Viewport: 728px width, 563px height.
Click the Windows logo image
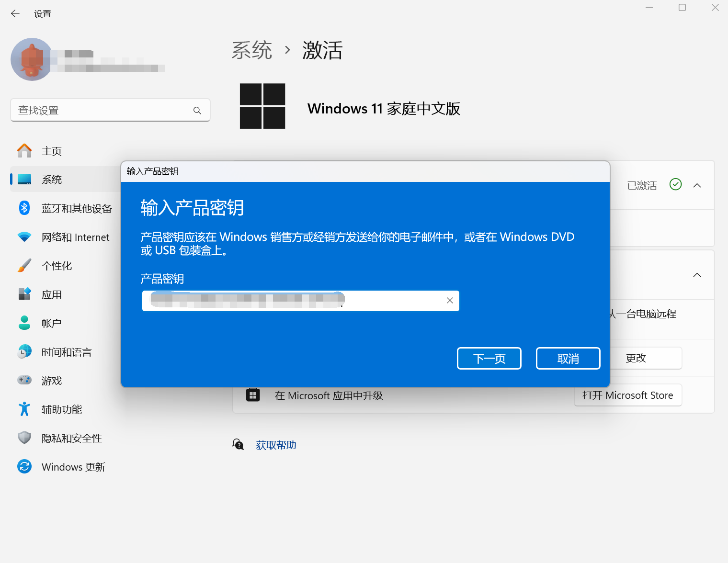click(x=262, y=106)
